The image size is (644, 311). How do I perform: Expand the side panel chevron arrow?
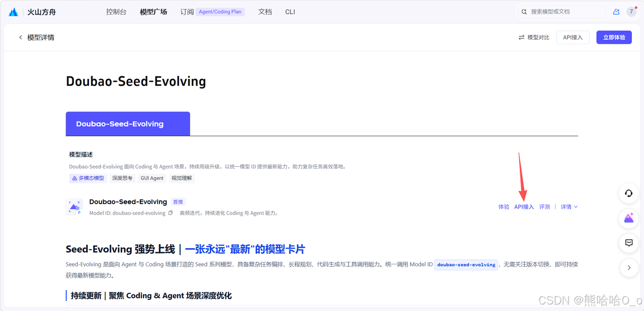[629, 268]
